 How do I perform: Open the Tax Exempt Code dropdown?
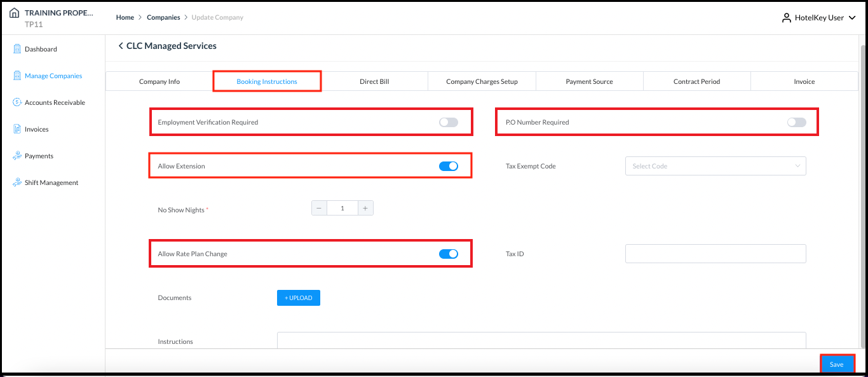tap(715, 166)
